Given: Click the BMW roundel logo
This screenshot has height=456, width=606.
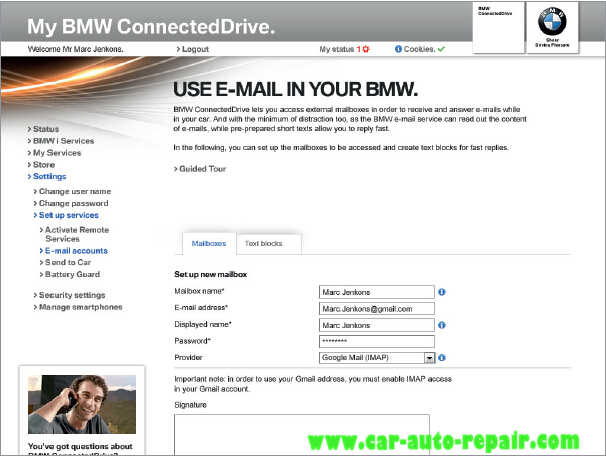Looking at the screenshot, I should pyautogui.click(x=552, y=22).
